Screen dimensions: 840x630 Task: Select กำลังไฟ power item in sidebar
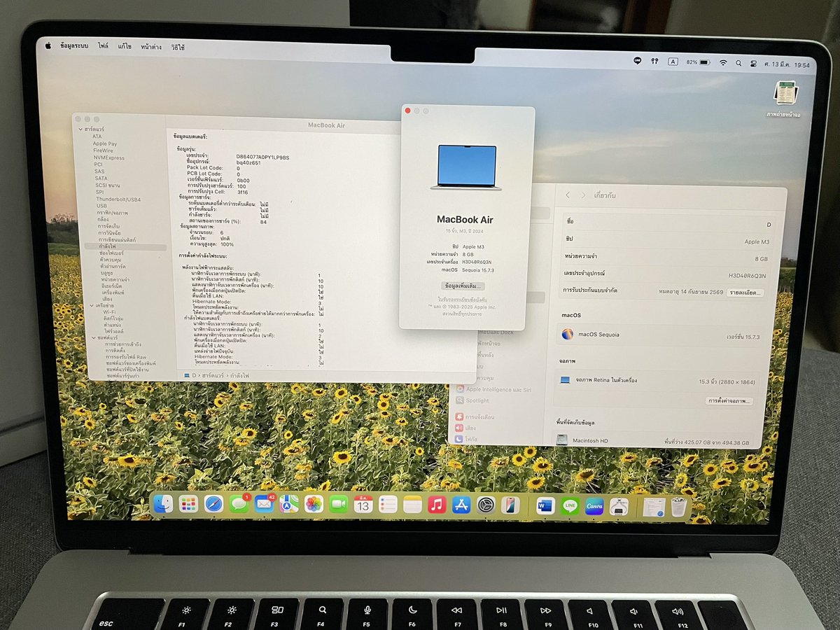click(126, 247)
